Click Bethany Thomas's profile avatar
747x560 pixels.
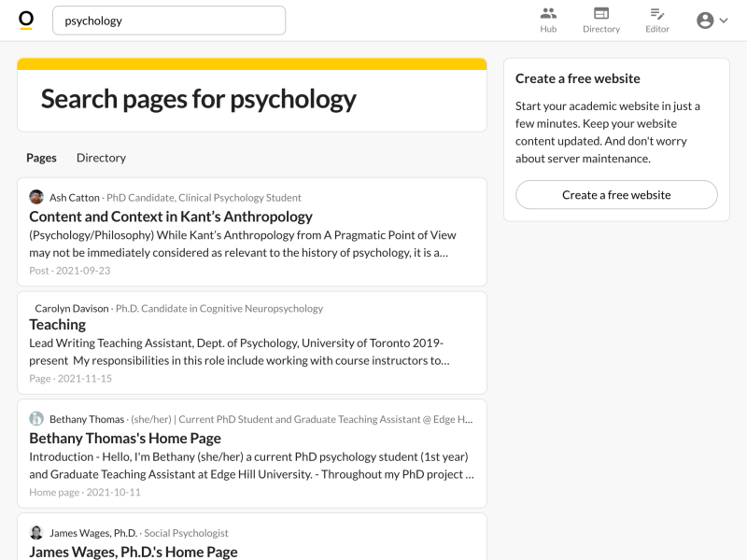tap(36, 418)
